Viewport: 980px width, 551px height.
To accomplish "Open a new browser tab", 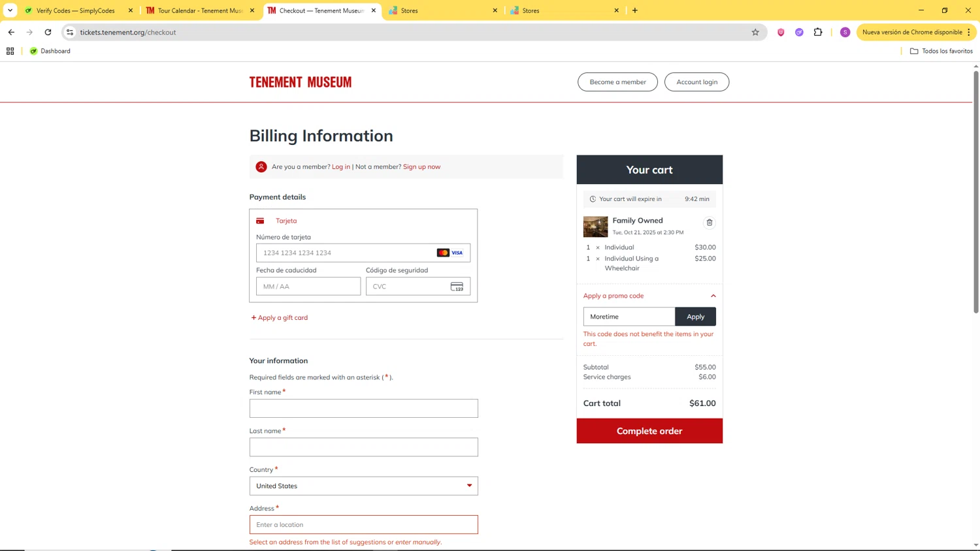I will click(x=635, y=10).
